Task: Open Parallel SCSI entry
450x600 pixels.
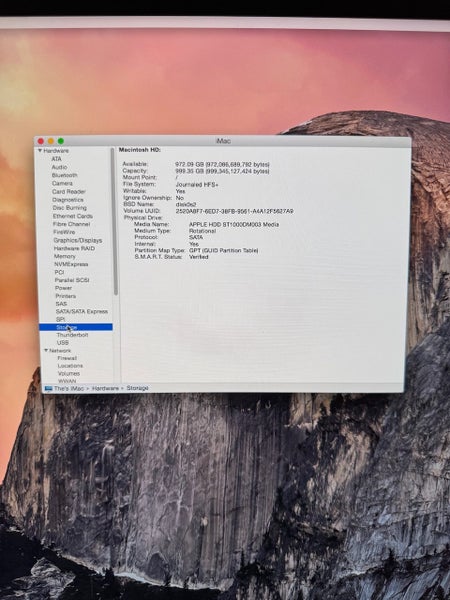Action: (x=72, y=280)
